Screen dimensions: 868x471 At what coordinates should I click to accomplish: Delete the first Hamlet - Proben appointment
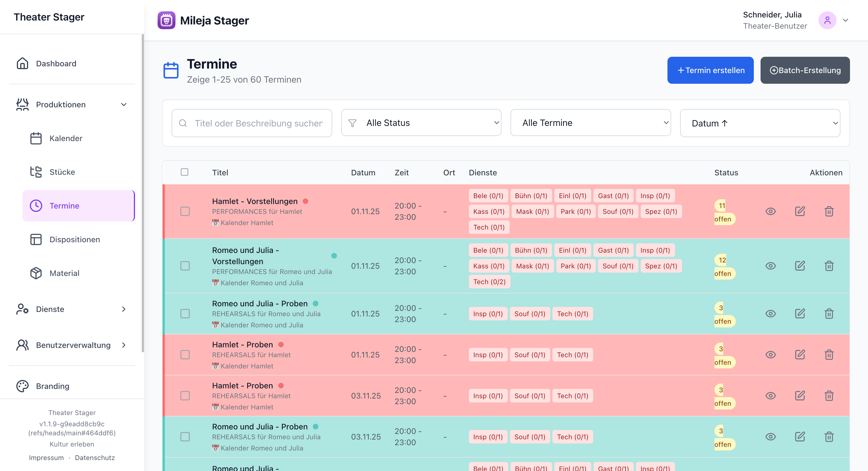coord(829,355)
